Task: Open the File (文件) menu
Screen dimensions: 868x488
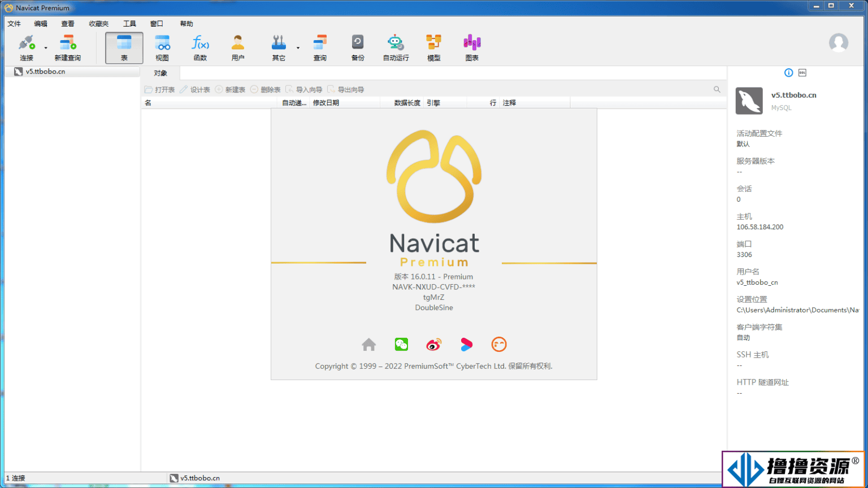Action: (14, 24)
